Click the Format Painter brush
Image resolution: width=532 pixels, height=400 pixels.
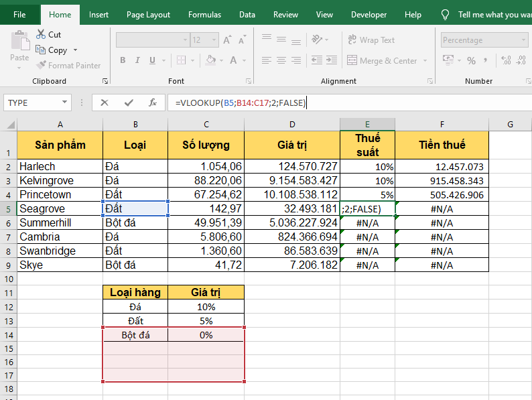(x=41, y=65)
